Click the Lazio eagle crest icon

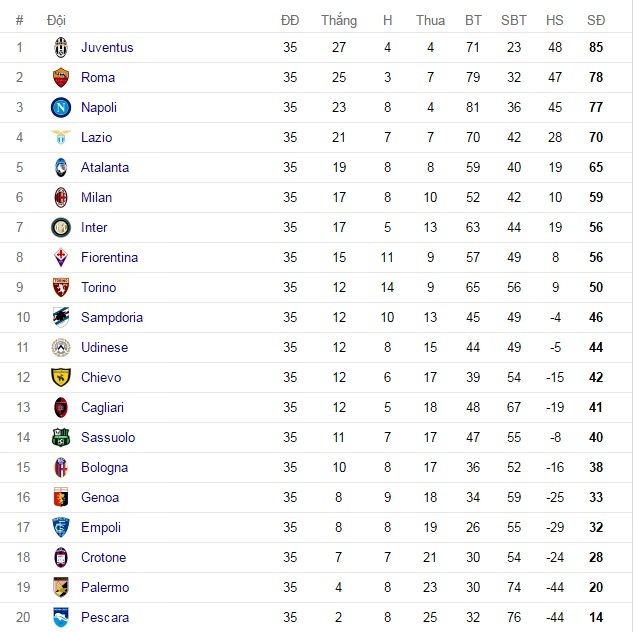click(61, 137)
